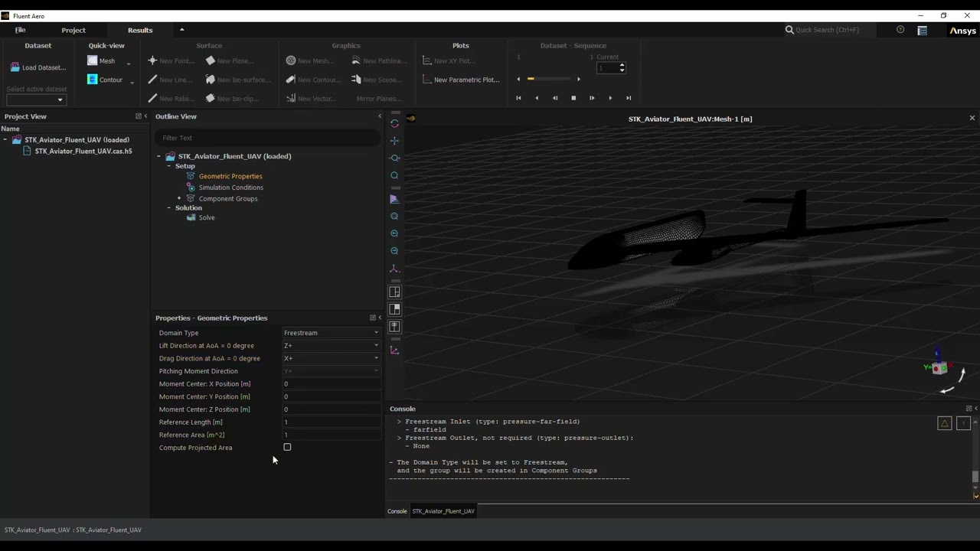Image resolution: width=980 pixels, height=551 pixels.
Task: Click New Pathline graphics tool
Action: click(380, 60)
